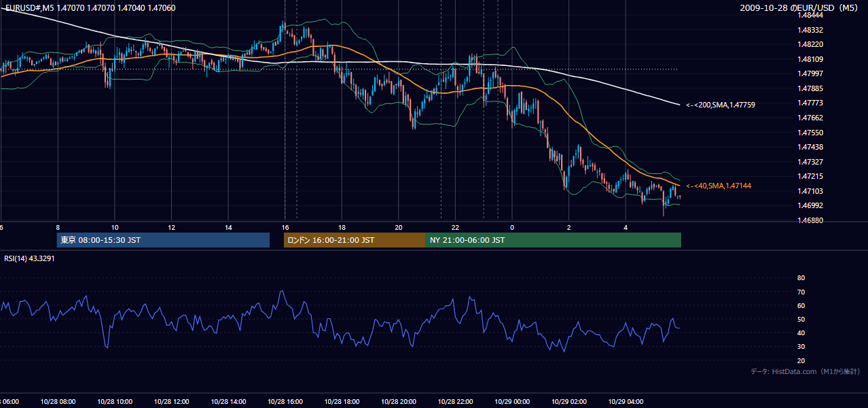Click the 10/28 14:00 date label
Screen dimensions: 868x408
tap(228, 401)
